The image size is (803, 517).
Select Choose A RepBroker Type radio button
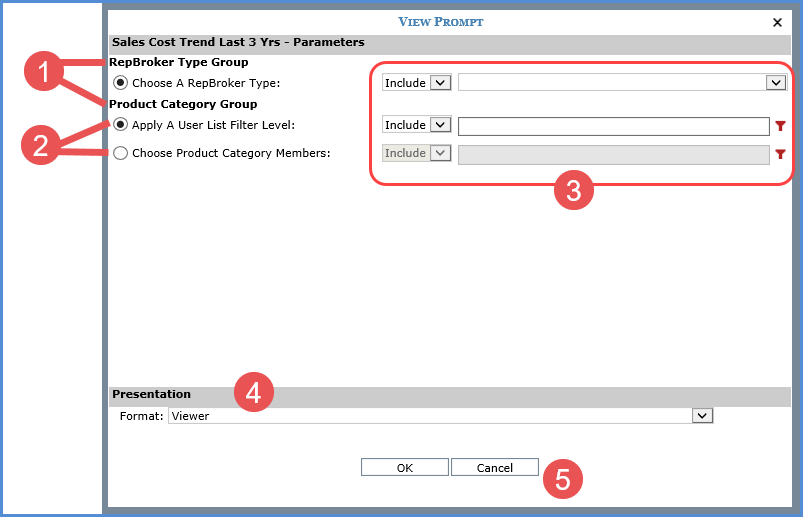pos(121,83)
